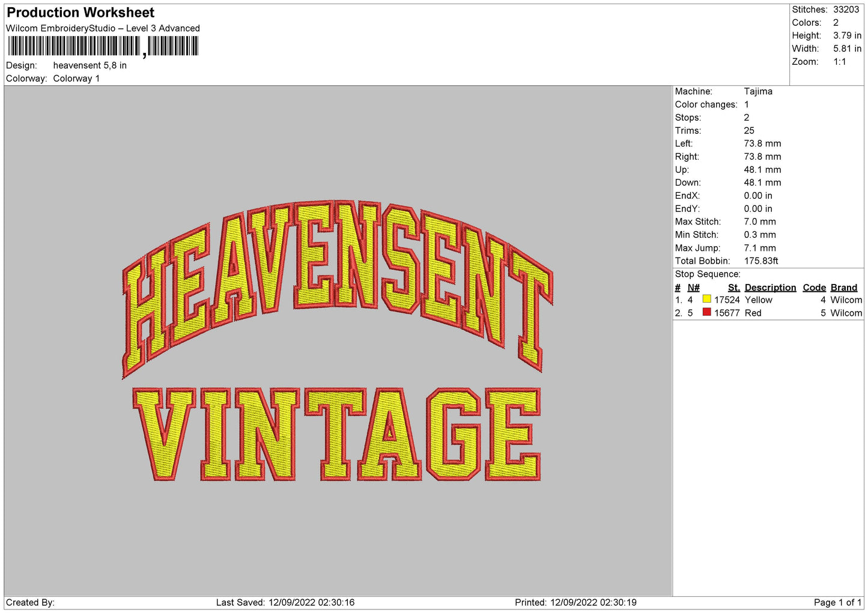Click the colors count value 2
This screenshot has height=613, width=868.
[x=836, y=23]
